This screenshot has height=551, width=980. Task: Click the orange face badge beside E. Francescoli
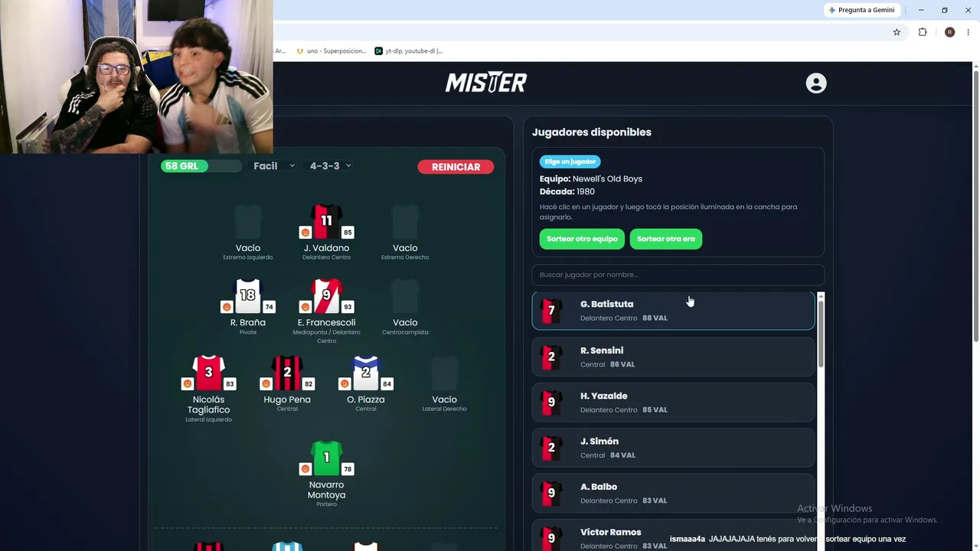pos(305,307)
